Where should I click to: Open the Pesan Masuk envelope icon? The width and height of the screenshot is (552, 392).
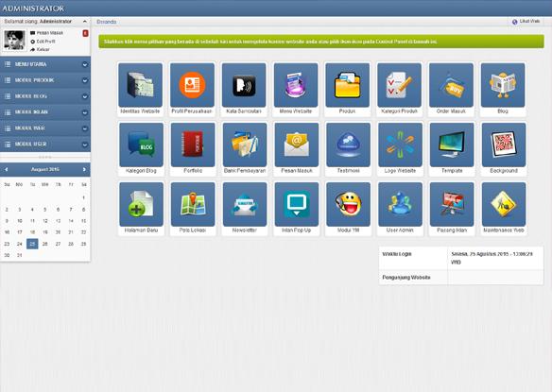pyautogui.click(x=297, y=145)
